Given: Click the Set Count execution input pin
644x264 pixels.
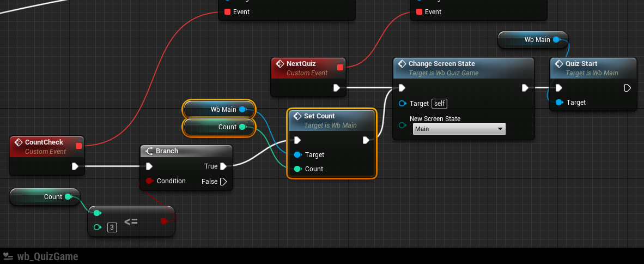Looking at the screenshot, I should [297, 141].
